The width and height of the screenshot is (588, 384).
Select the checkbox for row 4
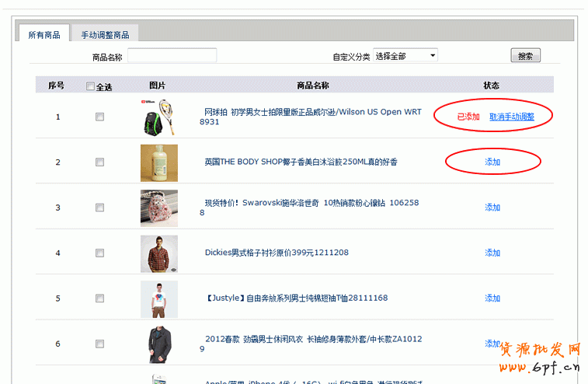[99, 253]
